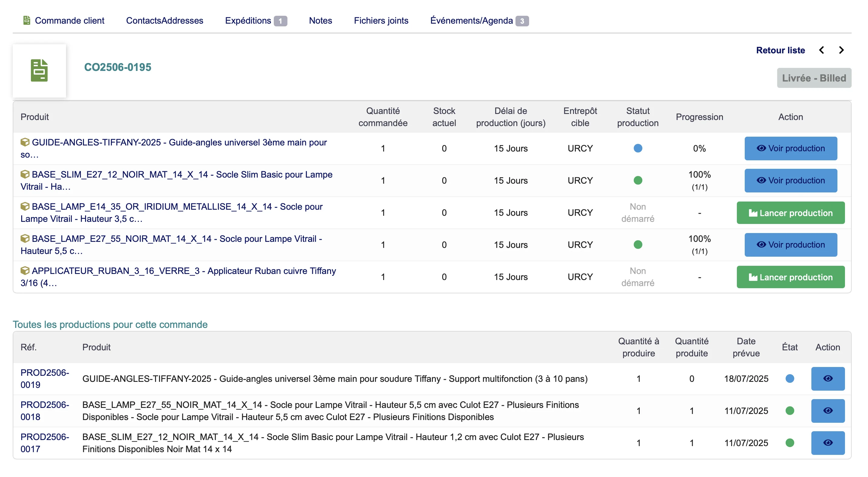Click product cube icon beside APPLICATEUR_RUBAN_3_16_VERRE_3
The width and height of the screenshot is (868, 477).
pyautogui.click(x=25, y=271)
